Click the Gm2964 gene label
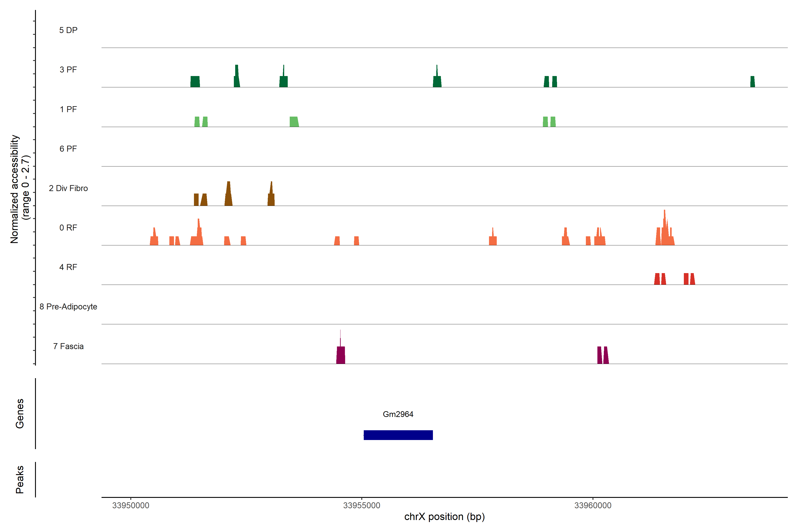798x532 pixels. pyautogui.click(x=398, y=414)
